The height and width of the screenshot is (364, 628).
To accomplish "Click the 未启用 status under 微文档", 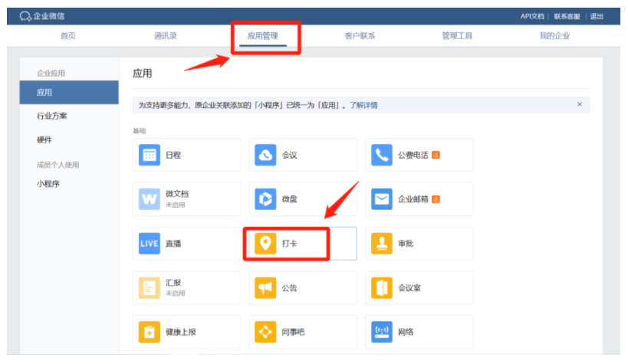I will [x=176, y=205].
